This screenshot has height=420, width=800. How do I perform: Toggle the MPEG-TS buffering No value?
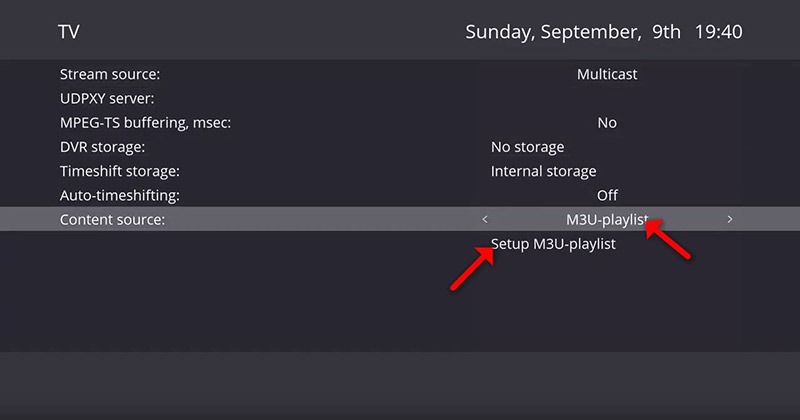tap(607, 123)
